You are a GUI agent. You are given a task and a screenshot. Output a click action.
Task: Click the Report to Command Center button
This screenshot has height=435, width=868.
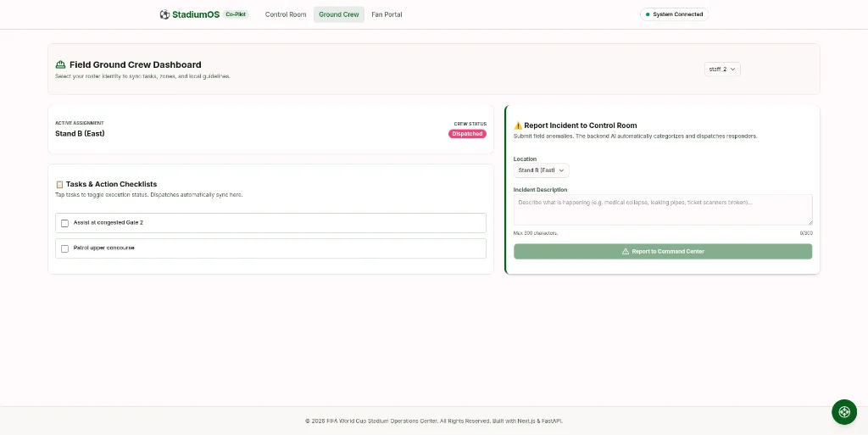point(663,251)
